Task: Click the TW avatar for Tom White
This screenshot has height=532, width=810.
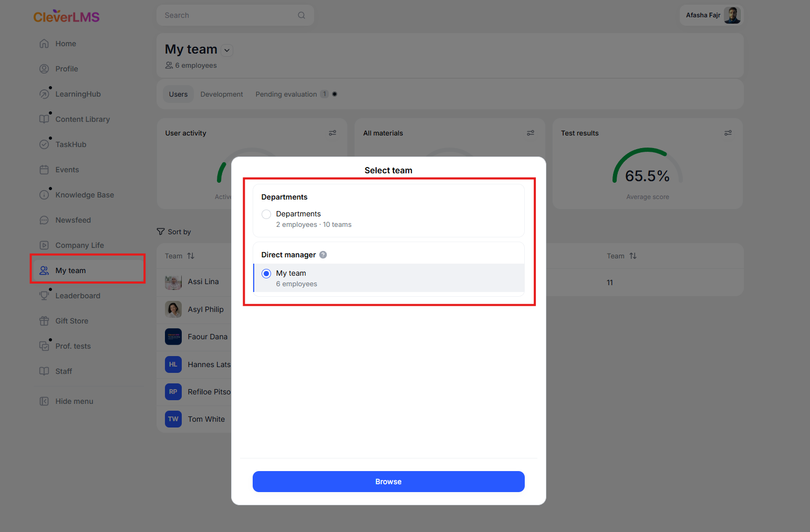Action: 173,419
